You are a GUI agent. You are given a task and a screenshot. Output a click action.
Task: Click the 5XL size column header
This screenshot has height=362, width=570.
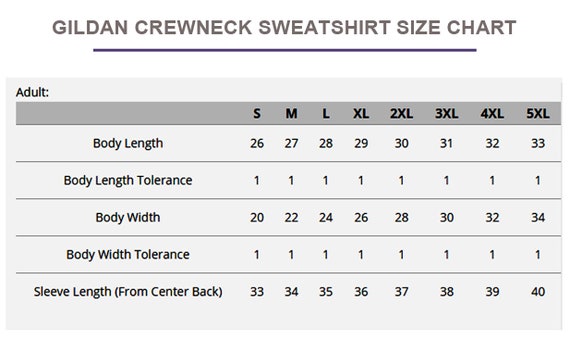[x=538, y=114]
